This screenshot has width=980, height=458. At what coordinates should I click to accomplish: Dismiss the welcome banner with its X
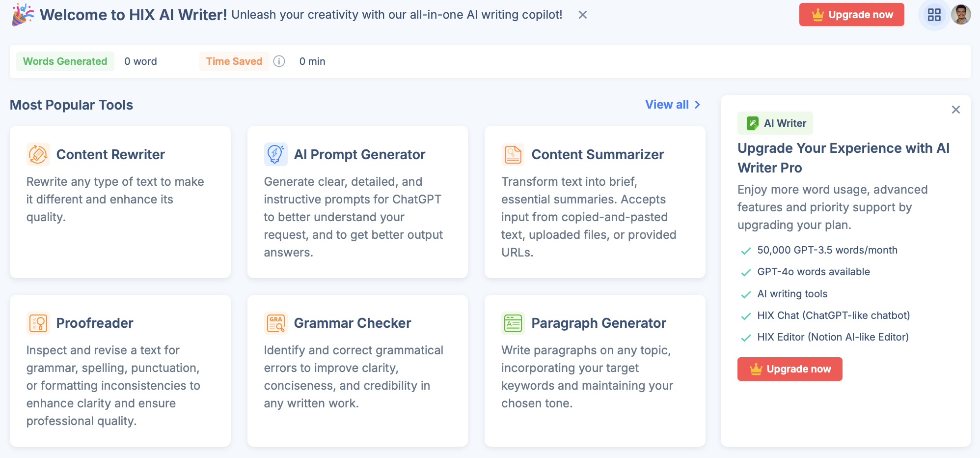pos(582,15)
